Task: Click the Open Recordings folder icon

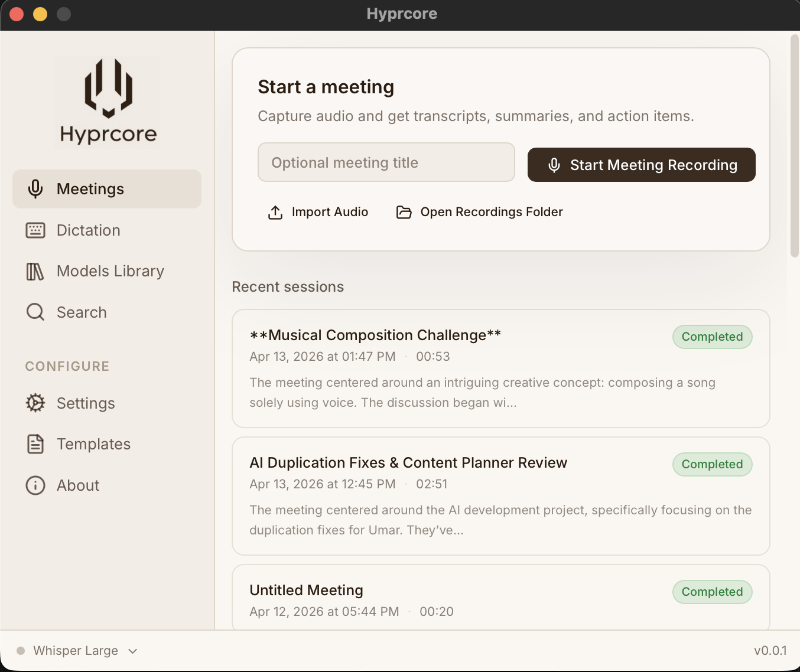Action: 404,212
